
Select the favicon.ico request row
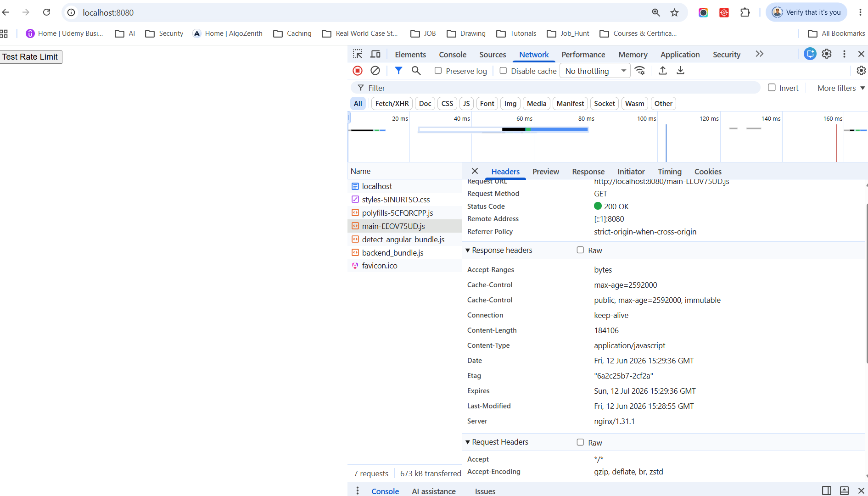pyautogui.click(x=405, y=266)
